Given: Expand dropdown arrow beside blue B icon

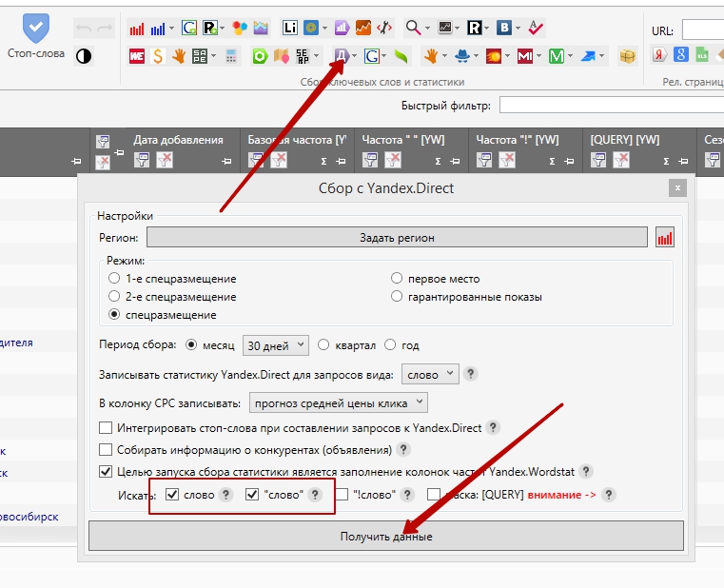Looking at the screenshot, I should click(x=519, y=29).
